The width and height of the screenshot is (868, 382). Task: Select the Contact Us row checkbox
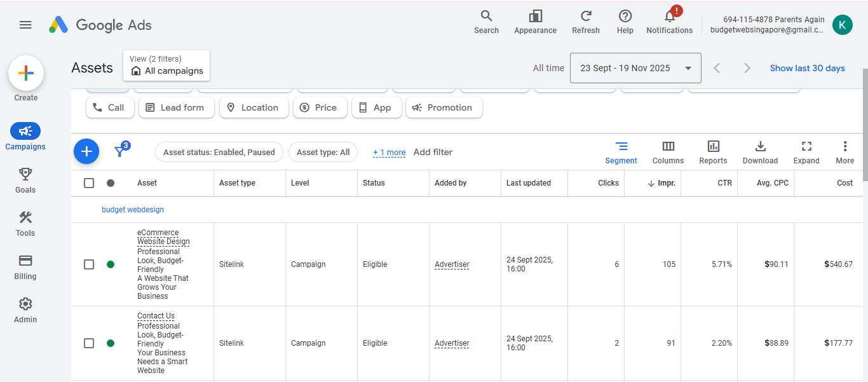coord(89,343)
